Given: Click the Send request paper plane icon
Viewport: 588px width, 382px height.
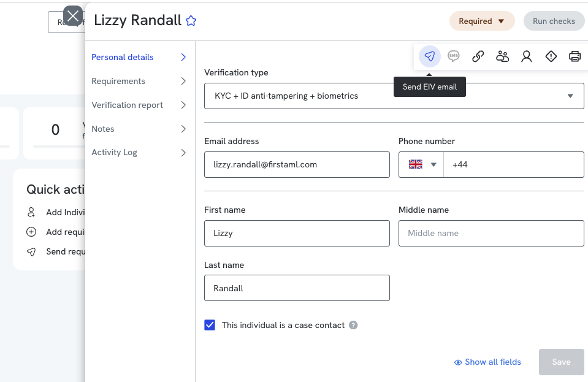Looking at the screenshot, I should [x=31, y=252].
